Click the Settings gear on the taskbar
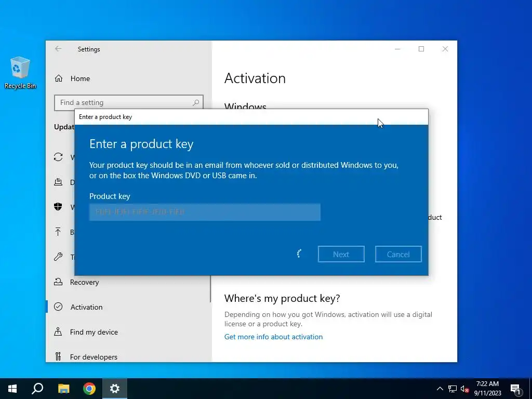Viewport: 532px width, 399px height. point(115,389)
